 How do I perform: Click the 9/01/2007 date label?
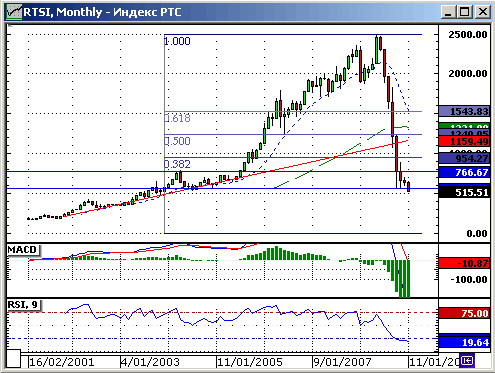pyautogui.click(x=342, y=362)
